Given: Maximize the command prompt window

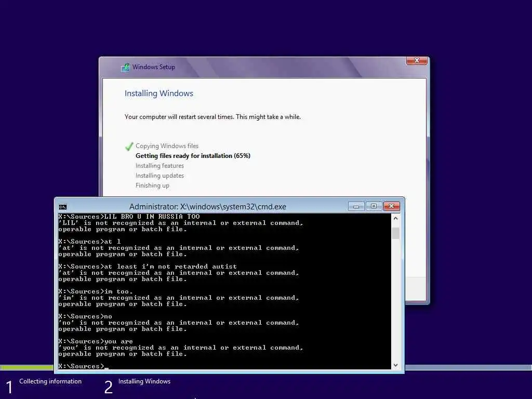Looking at the screenshot, I should pos(374,206).
